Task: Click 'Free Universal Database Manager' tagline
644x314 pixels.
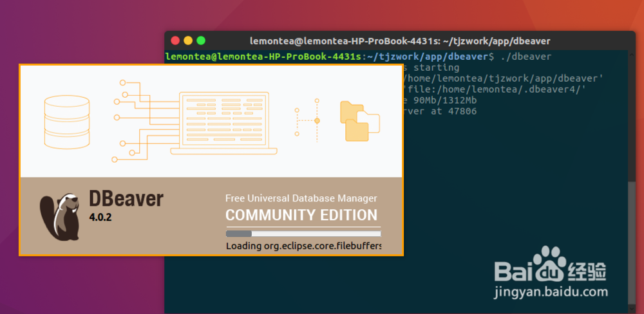Action: click(x=301, y=199)
